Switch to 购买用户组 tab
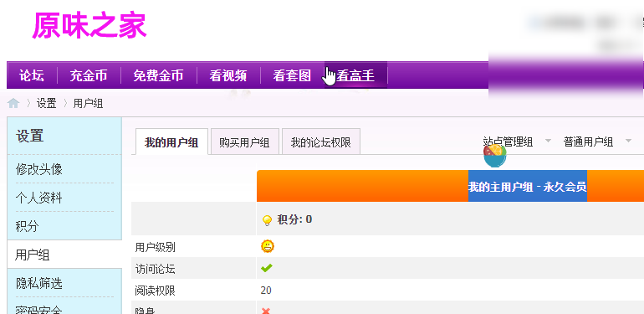 pos(244,142)
